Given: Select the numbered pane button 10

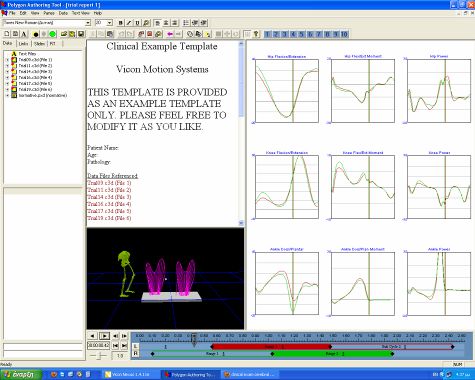Looking at the screenshot, I should (344, 34).
